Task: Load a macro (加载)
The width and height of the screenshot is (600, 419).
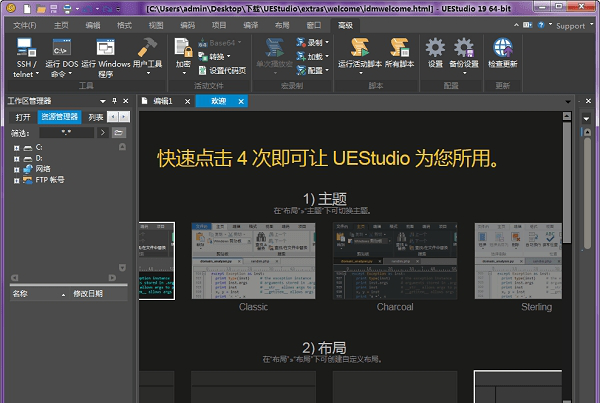Action: pos(312,57)
